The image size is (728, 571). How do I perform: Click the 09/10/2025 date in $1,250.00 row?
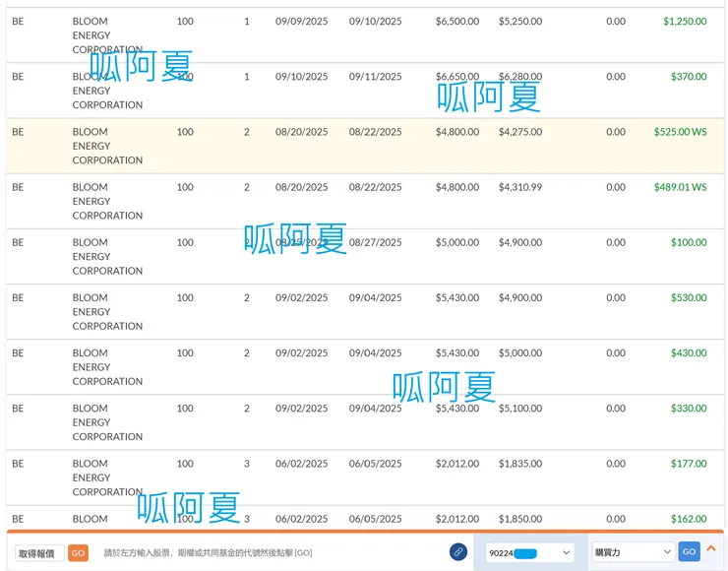(375, 22)
